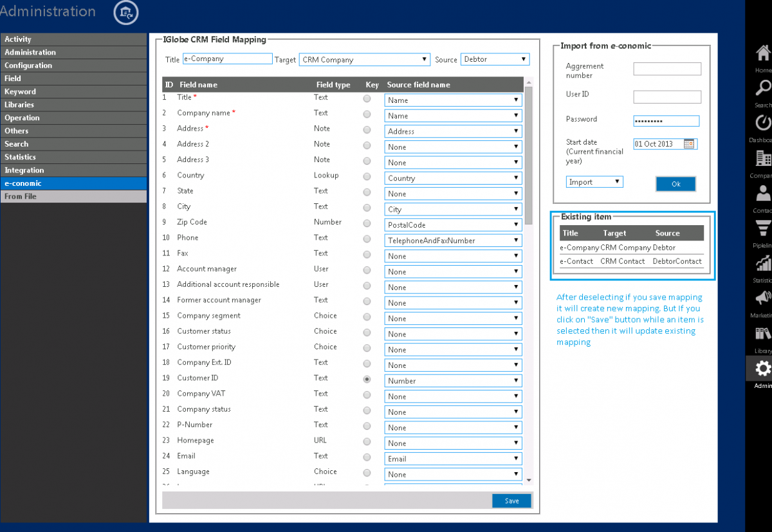Open the source field dropdown for Country
The height and width of the screenshot is (532, 772).
453,178
